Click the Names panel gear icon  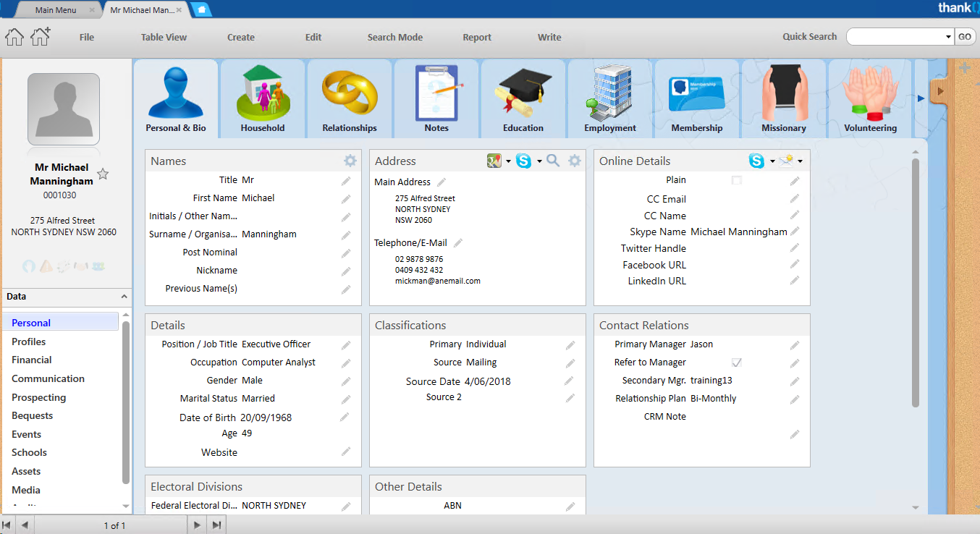(350, 161)
